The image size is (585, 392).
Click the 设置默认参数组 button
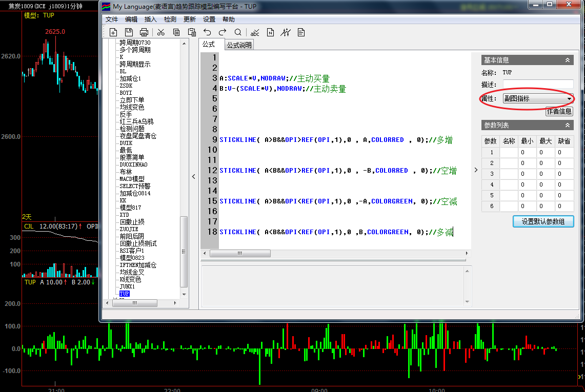(x=543, y=221)
